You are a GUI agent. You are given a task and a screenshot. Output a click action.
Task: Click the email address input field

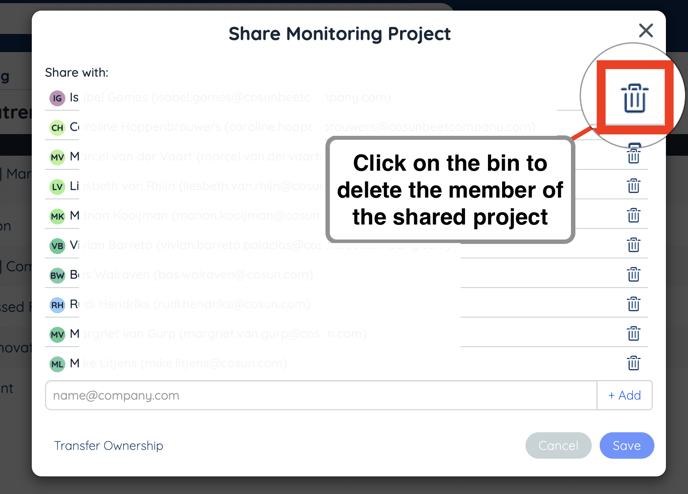coord(320,395)
